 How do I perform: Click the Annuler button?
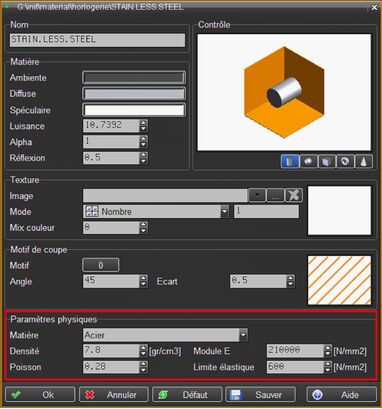[114, 395]
